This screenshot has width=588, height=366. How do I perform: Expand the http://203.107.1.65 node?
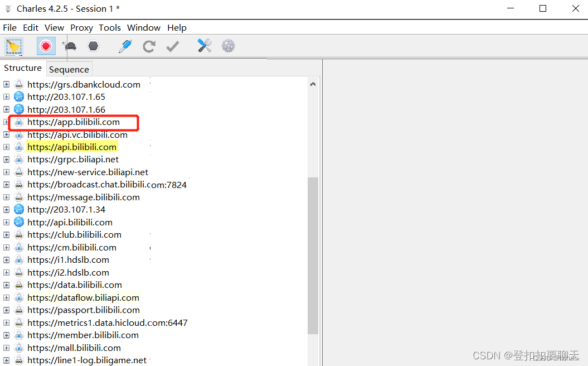coord(6,97)
